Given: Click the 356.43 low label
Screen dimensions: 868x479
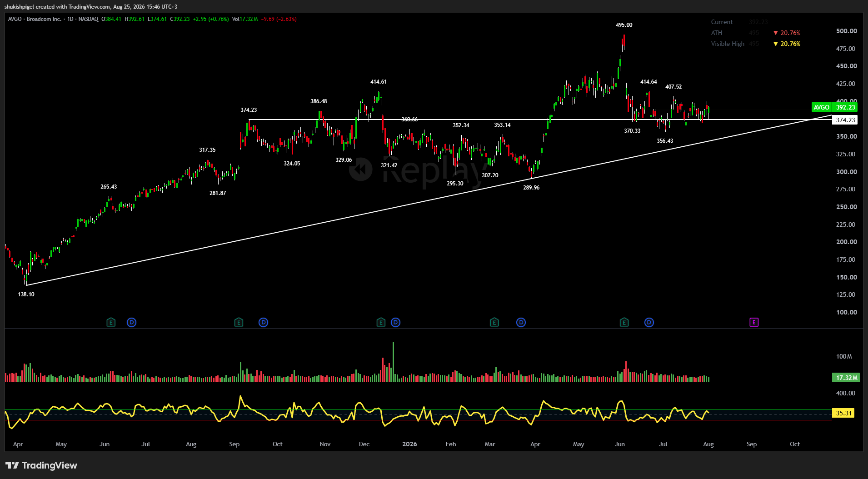Looking at the screenshot, I should click(665, 141).
